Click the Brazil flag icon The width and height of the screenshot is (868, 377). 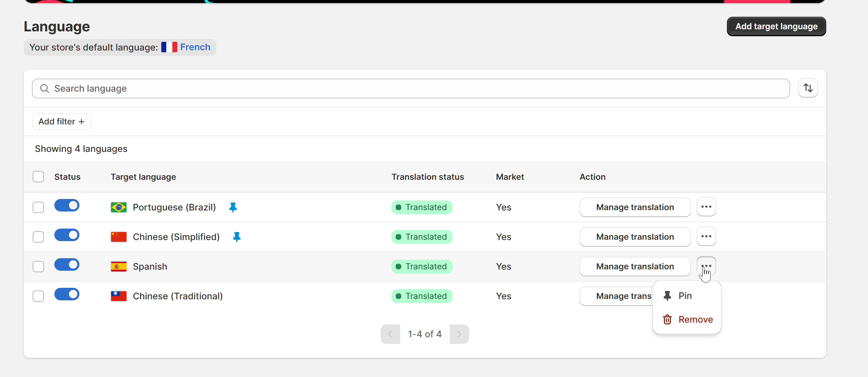pyautogui.click(x=119, y=207)
